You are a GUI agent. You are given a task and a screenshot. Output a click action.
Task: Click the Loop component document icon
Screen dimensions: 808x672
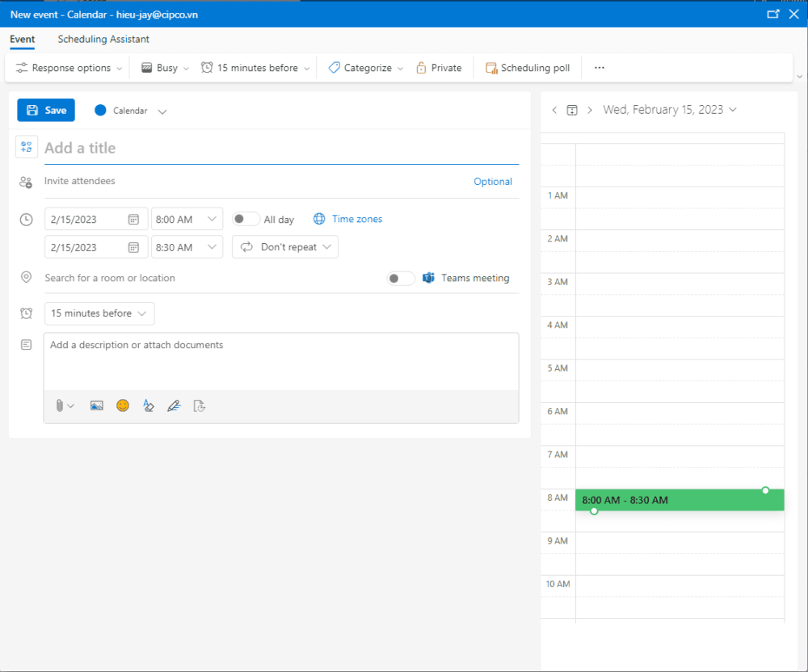click(x=200, y=405)
